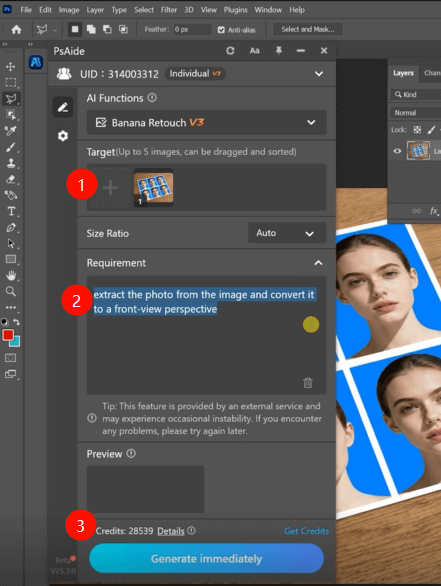Hide the layer using its eye icon
This screenshot has width=441, height=586.
[397, 151]
